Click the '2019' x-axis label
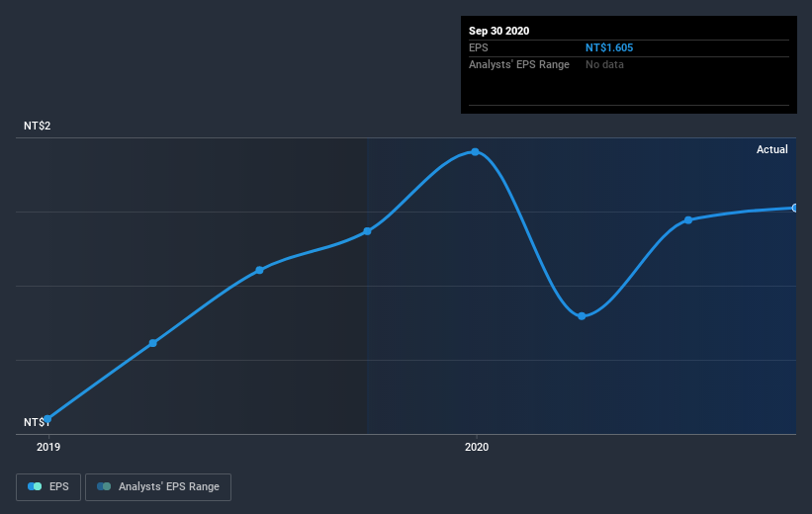This screenshot has height=514, width=812. point(48,447)
